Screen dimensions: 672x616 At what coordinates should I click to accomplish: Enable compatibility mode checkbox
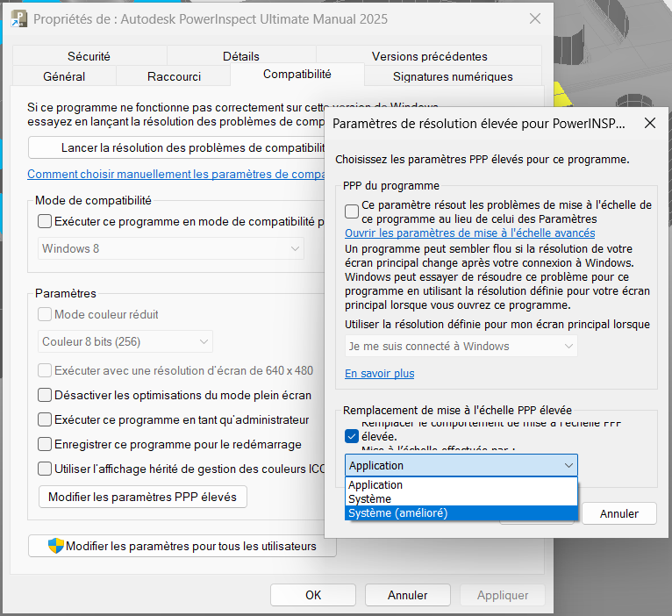(x=45, y=221)
